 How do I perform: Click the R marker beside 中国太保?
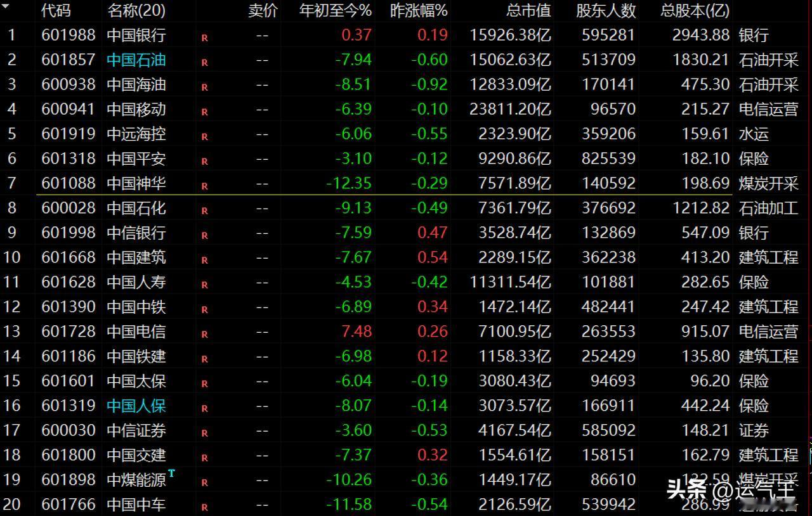pyautogui.click(x=204, y=384)
